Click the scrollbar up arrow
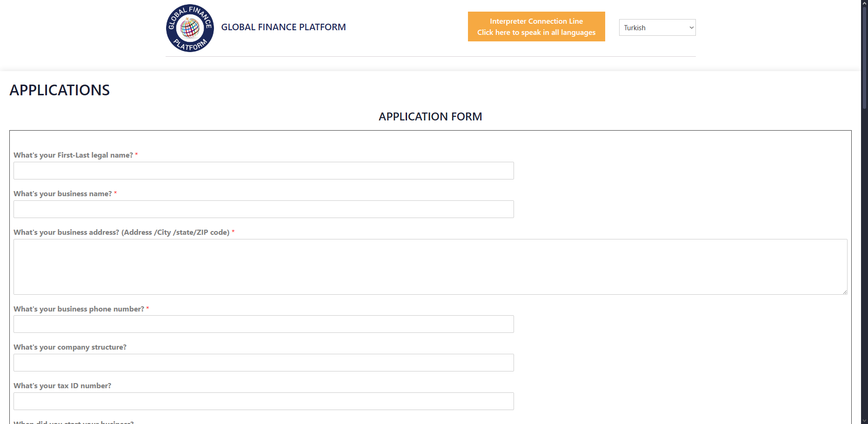This screenshot has height=424, width=868. click(864, 3)
